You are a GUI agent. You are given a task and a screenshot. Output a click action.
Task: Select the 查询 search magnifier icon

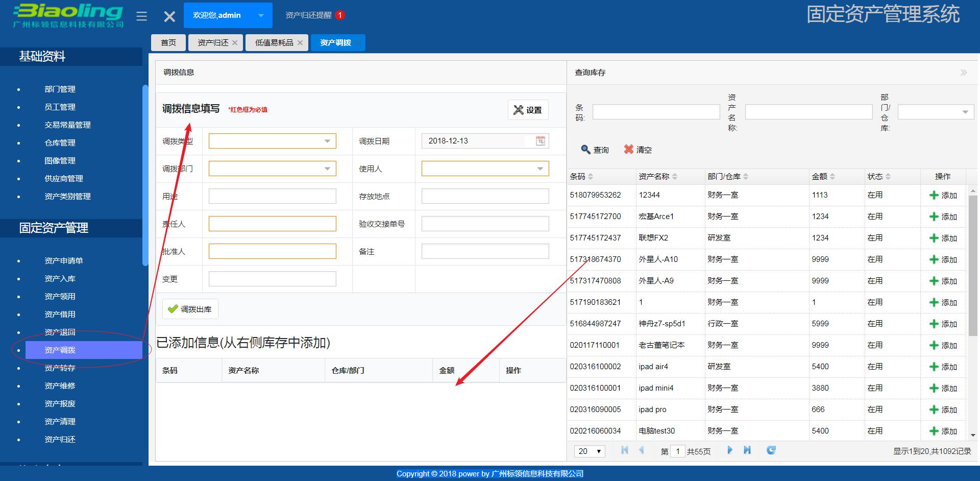[585, 150]
